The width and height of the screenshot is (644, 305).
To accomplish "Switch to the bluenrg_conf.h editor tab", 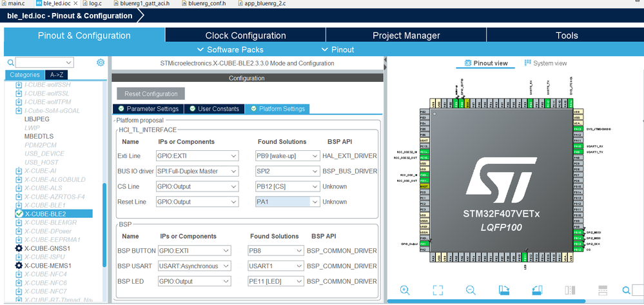I will click(203, 4).
